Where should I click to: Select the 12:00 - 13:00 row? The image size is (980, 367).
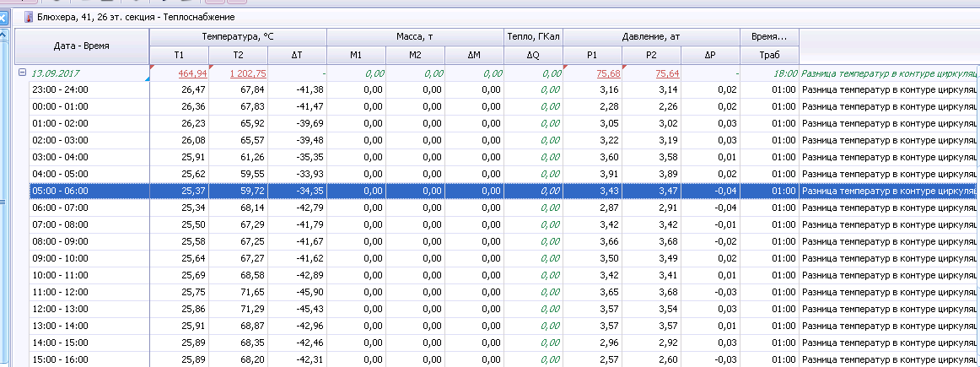[503, 310]
